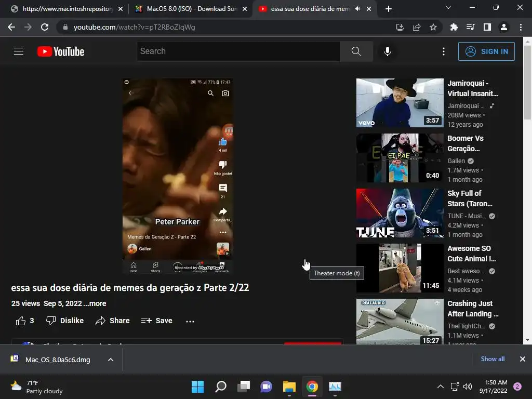532x399 pixels.
Task: Open Chrome three-dot menu
Action: tap(521, 27)
